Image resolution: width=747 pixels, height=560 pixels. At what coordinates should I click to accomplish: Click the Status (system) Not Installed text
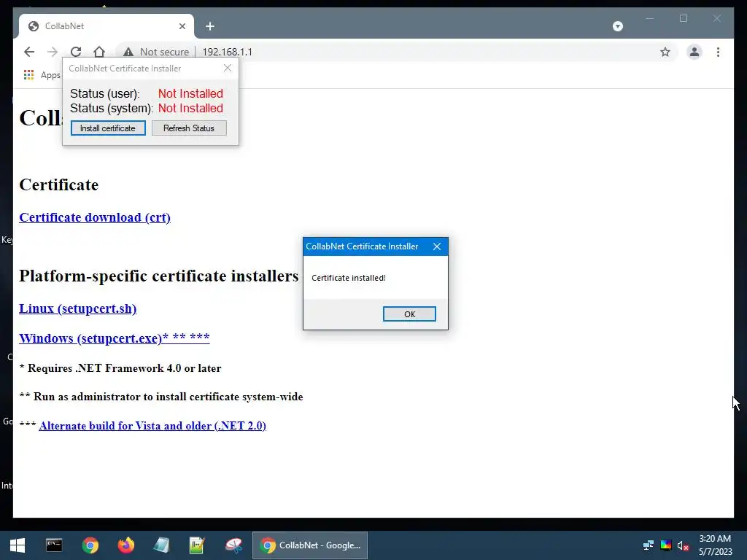point(190,108)
